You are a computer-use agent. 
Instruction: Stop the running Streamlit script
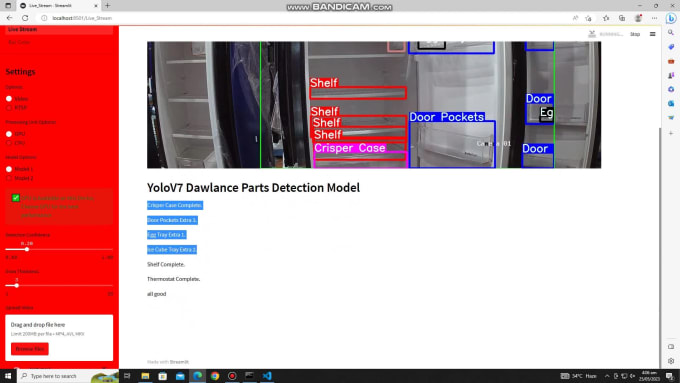click(635, 34)
